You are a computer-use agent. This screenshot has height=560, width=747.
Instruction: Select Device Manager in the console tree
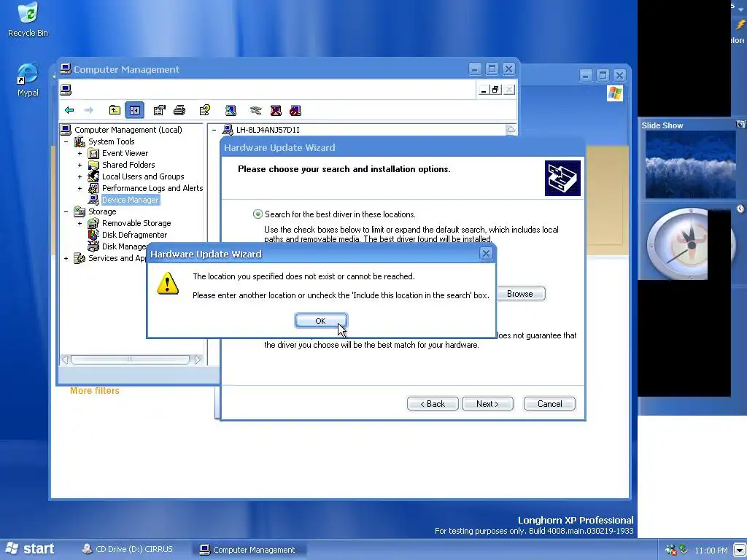click(x=130, y=200)
